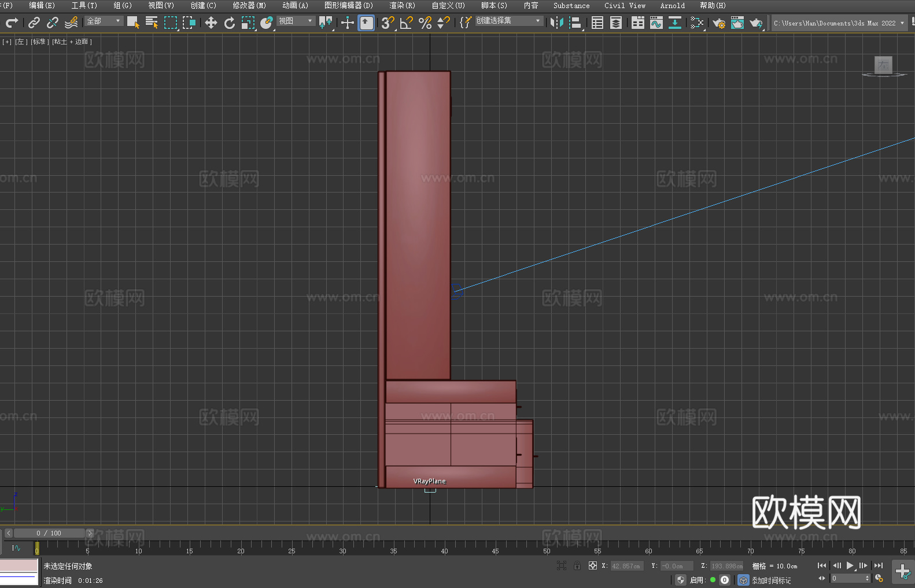Viewport: 915px width, 588px height.
Task: Open viewport [左] point-of-view label menu
Action: coord(21,42)
